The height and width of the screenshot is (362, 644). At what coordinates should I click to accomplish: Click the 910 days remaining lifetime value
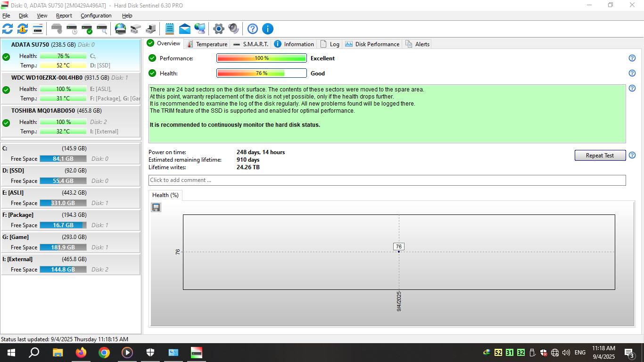tap(248, 160)
